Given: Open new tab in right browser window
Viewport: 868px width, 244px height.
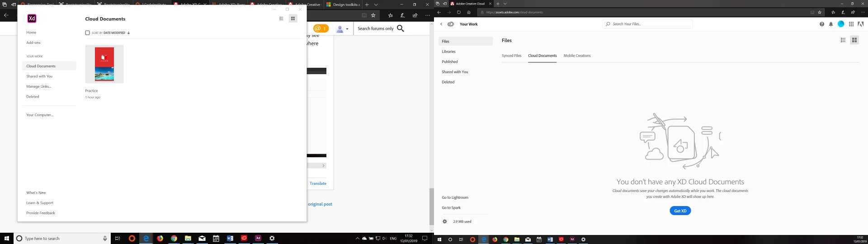Looking at the screenshot, I should coord(498,4).
